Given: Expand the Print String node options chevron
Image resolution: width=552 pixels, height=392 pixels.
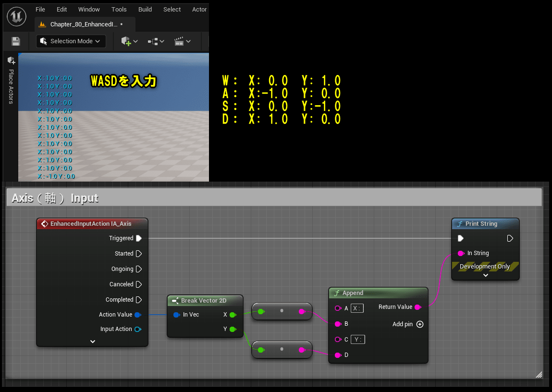Looking at the screenshot, I should click(485, 275).
